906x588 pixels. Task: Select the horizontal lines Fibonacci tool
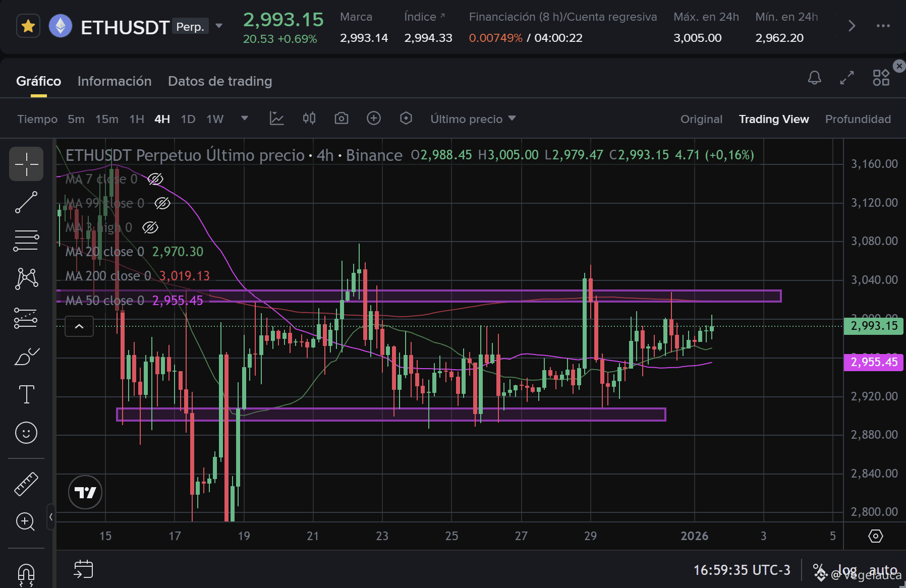[26, 241]
